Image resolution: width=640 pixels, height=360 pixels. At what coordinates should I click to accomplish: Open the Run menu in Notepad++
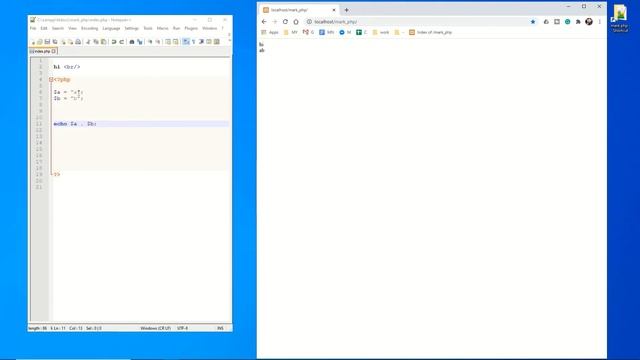(176, 28)
